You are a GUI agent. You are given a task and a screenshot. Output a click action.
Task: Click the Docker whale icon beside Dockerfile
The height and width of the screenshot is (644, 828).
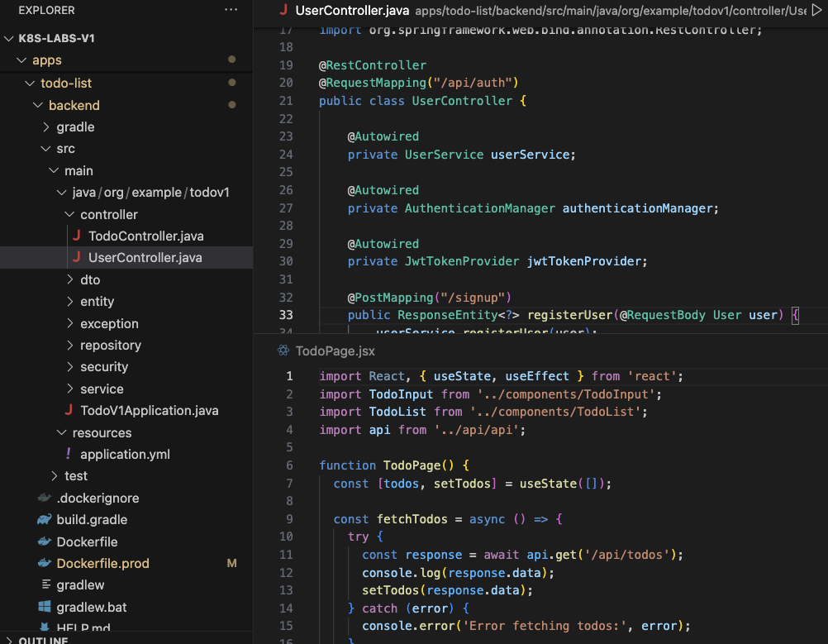[45, 541]
